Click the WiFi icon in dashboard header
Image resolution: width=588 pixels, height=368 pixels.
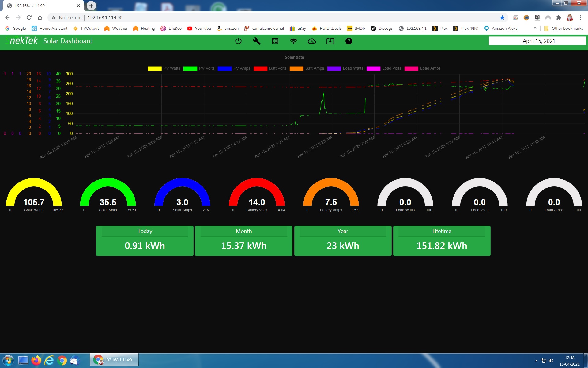[293, 41]
